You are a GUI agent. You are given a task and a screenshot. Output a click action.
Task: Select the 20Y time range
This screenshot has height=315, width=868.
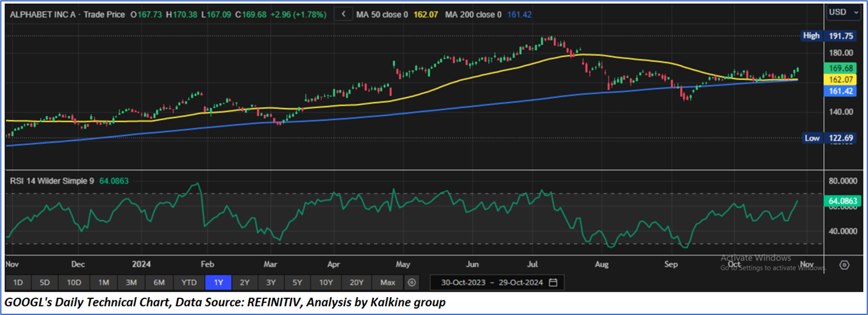coord(357,282)
